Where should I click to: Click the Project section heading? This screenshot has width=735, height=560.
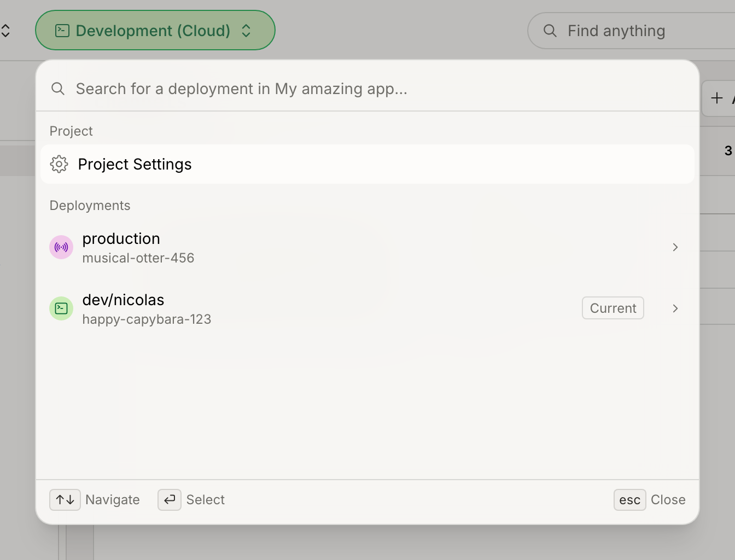71,131
